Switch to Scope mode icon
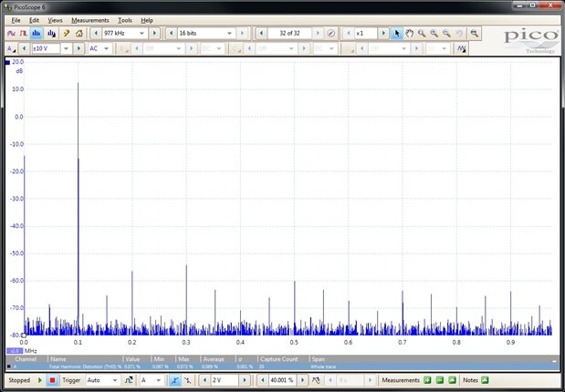 12,33
